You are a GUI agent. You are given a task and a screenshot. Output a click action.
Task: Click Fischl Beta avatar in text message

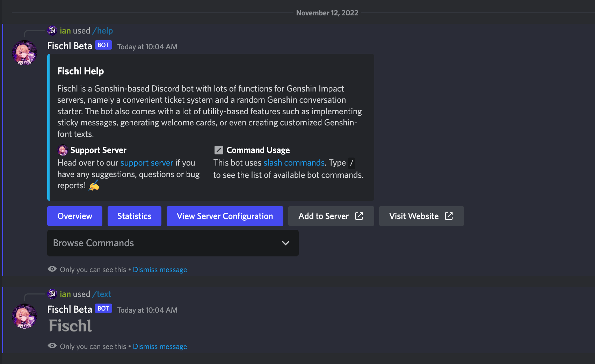(x=24, y=316)
